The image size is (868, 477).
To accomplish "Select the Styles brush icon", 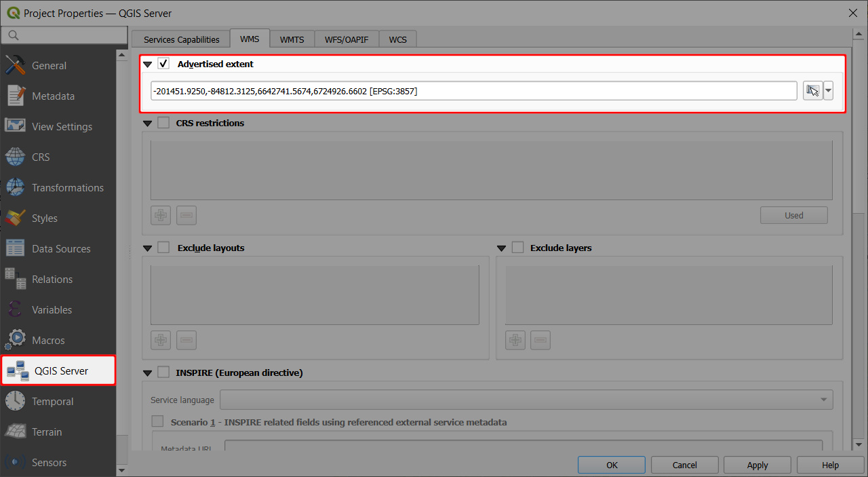I will tap(15, 218).
